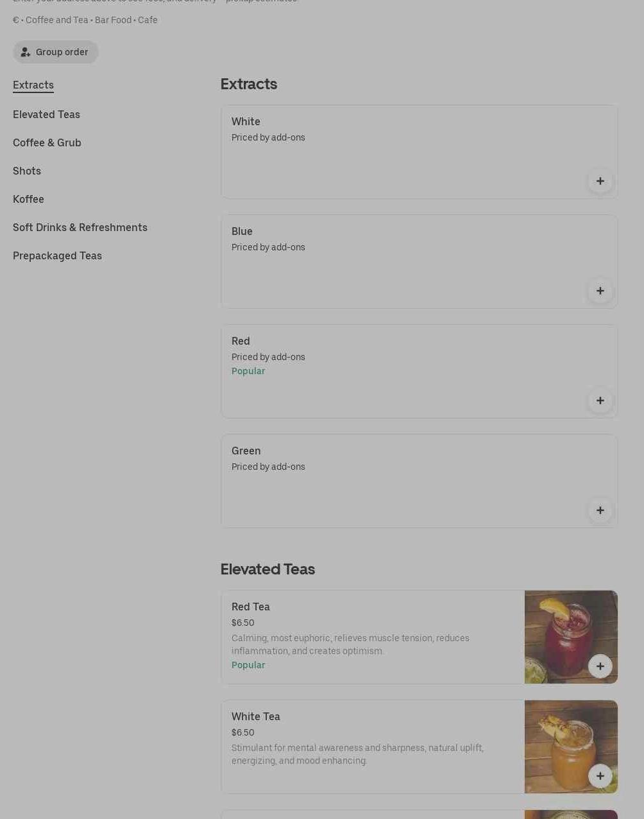Add White extract with plus icon
Viewport: 644px width, 819px height.
[600, 181]
